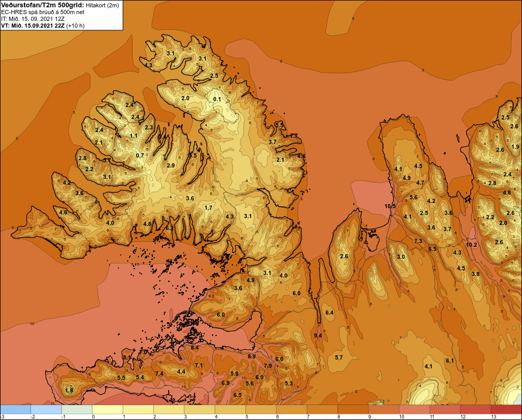Click the salmon legend swatch between 10 and 11
Viewport: 522px width, 420px height.
click(414, 409)
